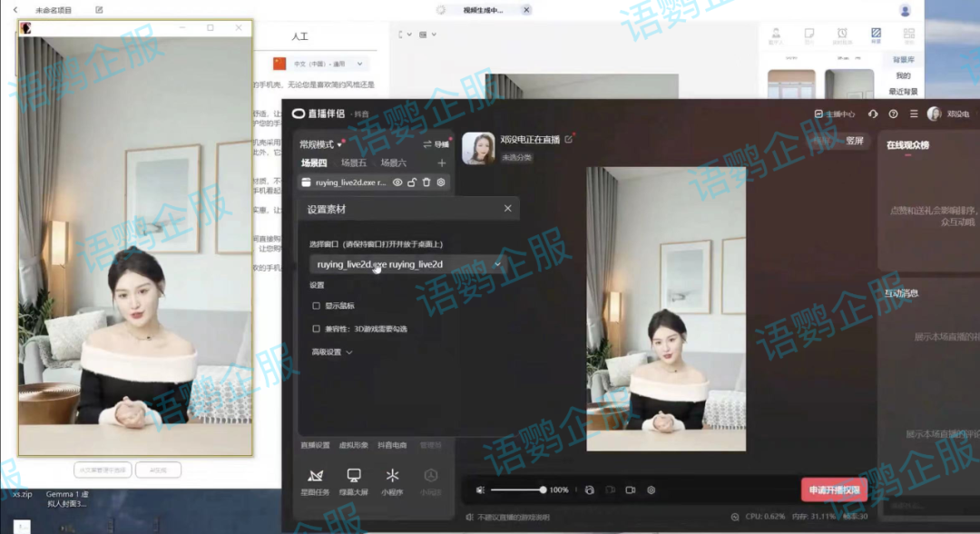The width and height of the screenshot is (980, 534).
Task: Expand 高级设置 advanced settings
Action: click(332, 352)
